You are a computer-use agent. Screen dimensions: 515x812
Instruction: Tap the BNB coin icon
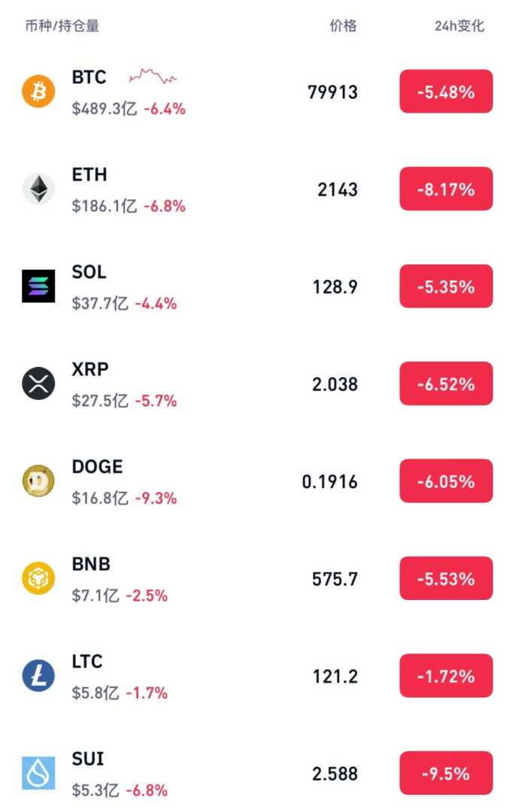pyautogui.click(x=38, y=579)
